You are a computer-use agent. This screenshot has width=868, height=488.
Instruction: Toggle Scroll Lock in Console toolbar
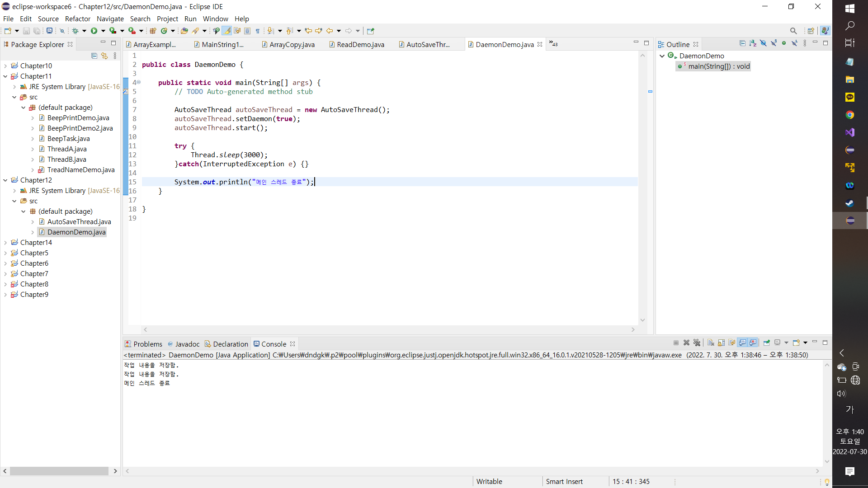point(721,343)
